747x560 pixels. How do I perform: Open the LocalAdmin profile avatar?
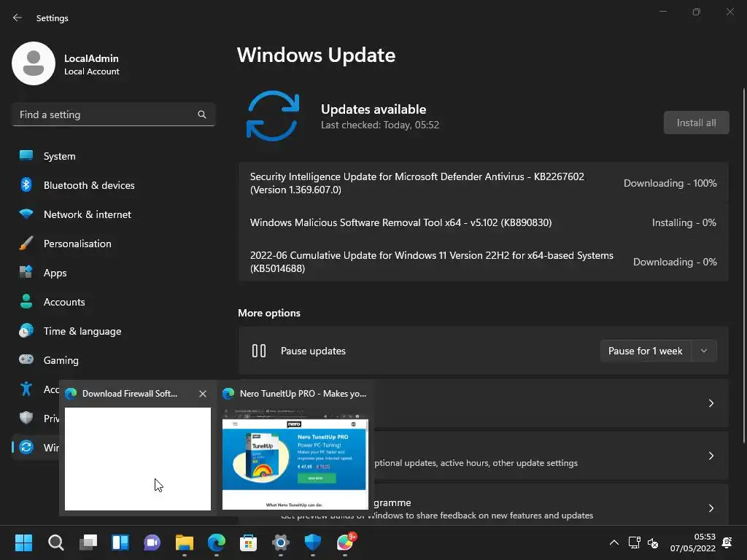pos(34,63)
